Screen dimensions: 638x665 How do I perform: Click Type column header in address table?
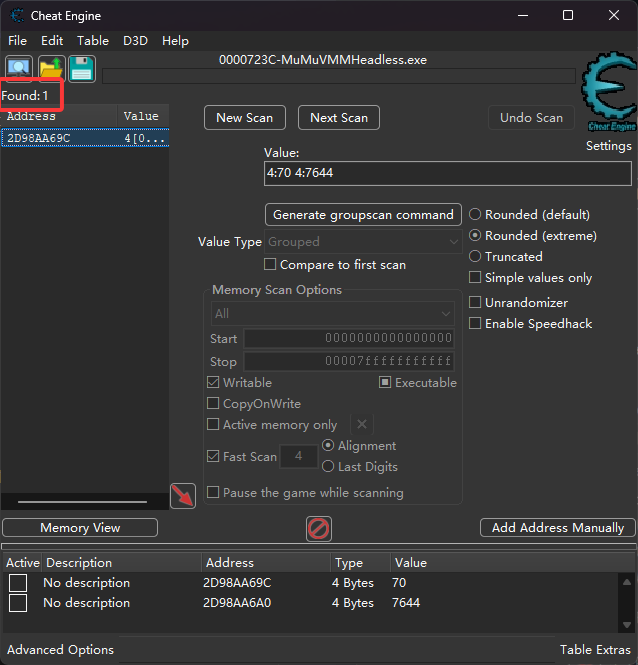360,563
